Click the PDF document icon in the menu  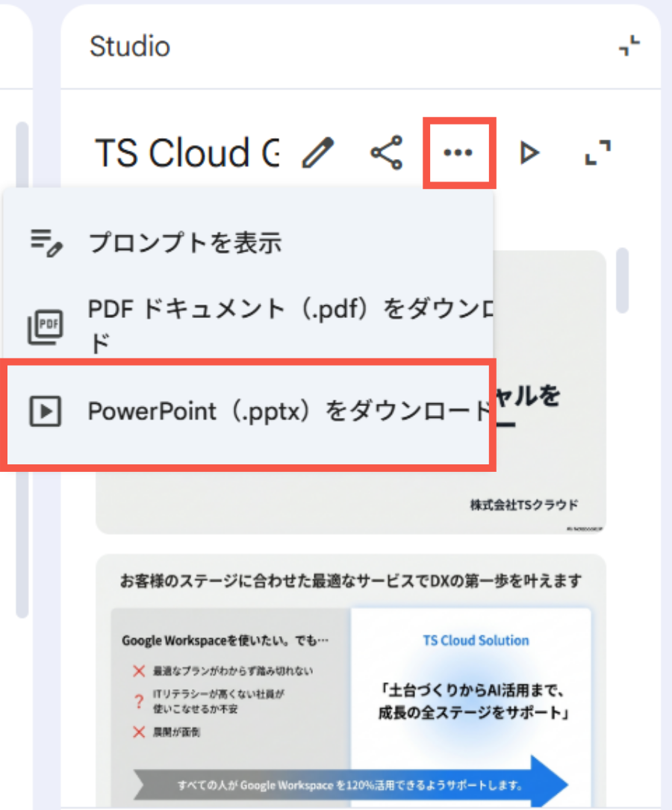click(45, 325)
